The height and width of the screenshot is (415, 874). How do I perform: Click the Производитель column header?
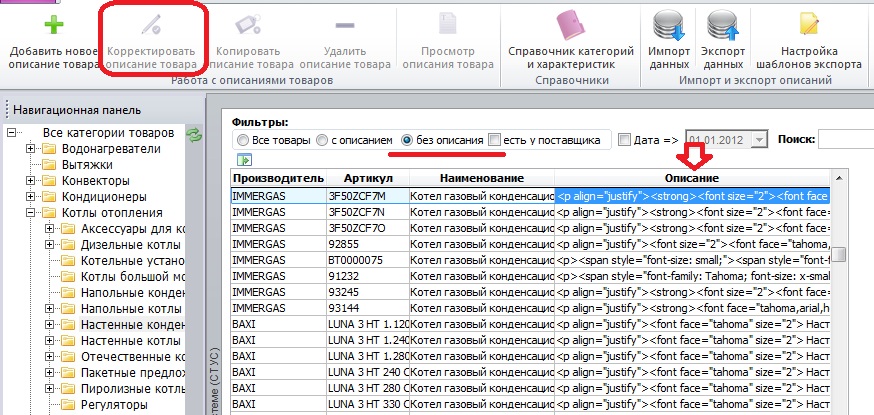(278, 179)
